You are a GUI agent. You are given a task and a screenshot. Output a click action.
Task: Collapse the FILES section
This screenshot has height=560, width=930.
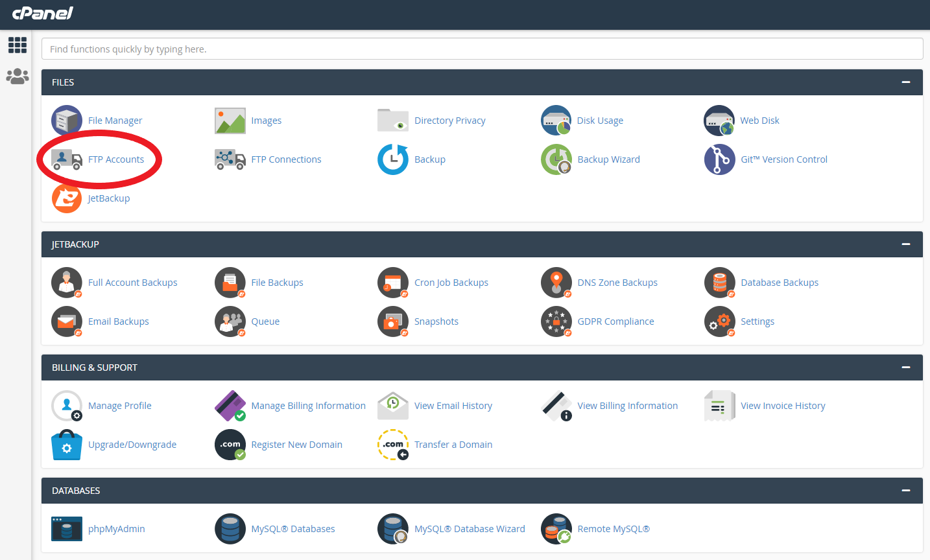coord(906,82)
